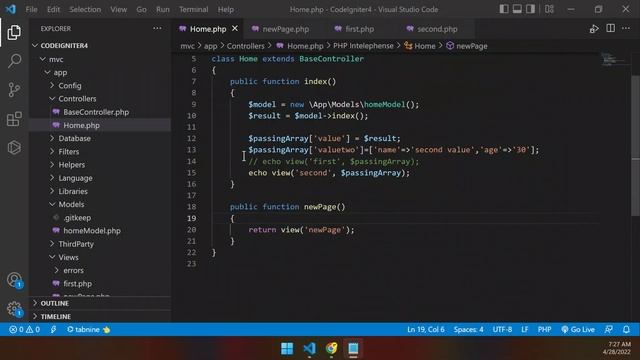Open Customize Layout icon in title bar
640x360 pixels.
tap(549, 9)
